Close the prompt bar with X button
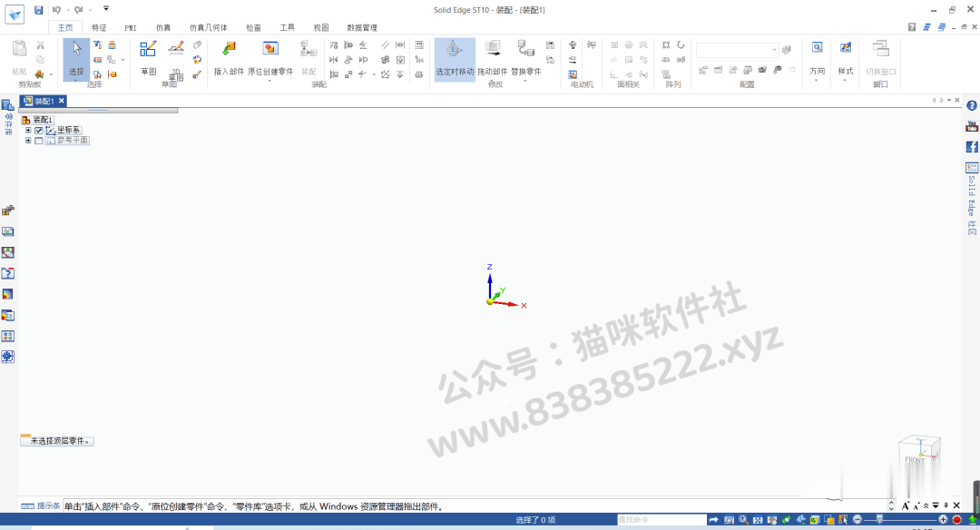The height and width of the screenshot is (530, 980). pos(956,505)
